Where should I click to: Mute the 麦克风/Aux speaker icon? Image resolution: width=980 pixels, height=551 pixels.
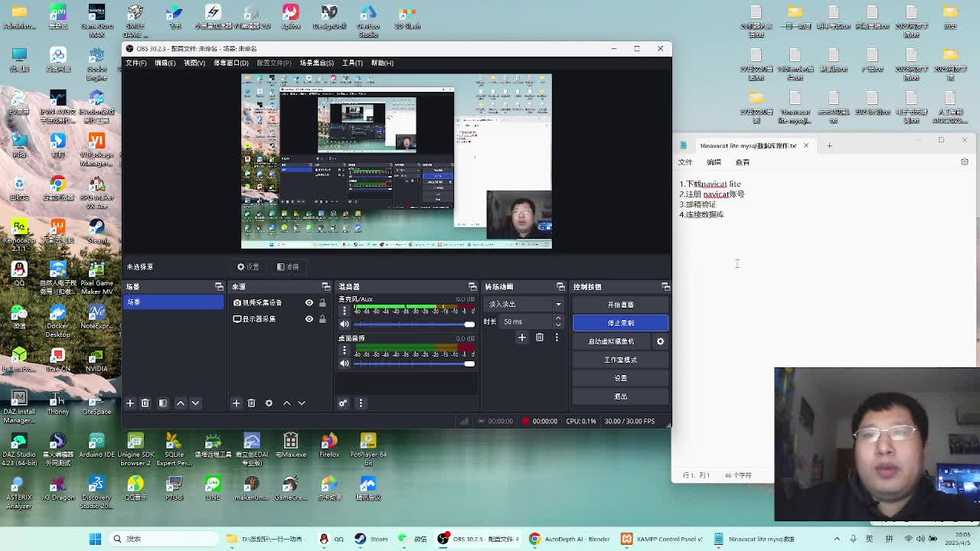345,324
